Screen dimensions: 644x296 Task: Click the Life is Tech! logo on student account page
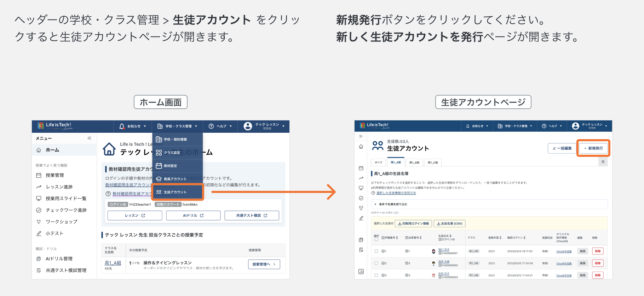click(x=374, y=125)
